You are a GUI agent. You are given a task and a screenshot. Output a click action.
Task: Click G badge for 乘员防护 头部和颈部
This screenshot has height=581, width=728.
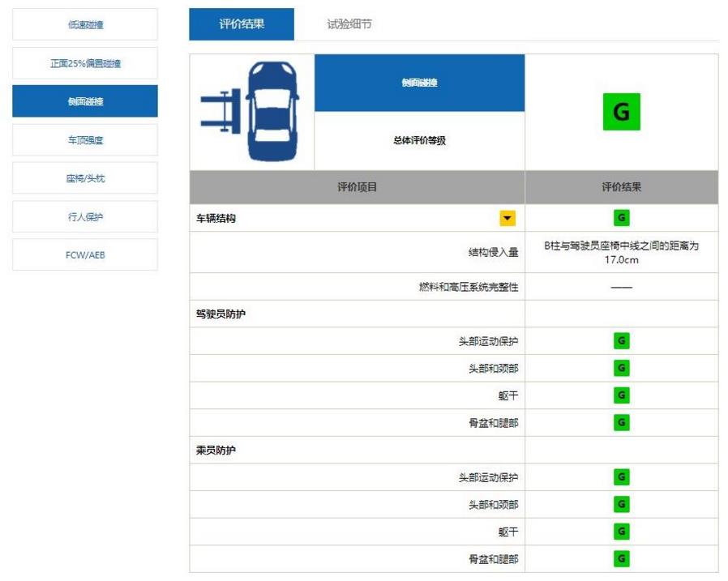click(621, 504)
